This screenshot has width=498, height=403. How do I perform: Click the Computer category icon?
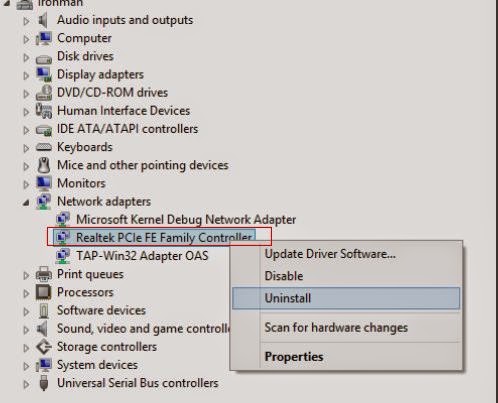[44, 38]
